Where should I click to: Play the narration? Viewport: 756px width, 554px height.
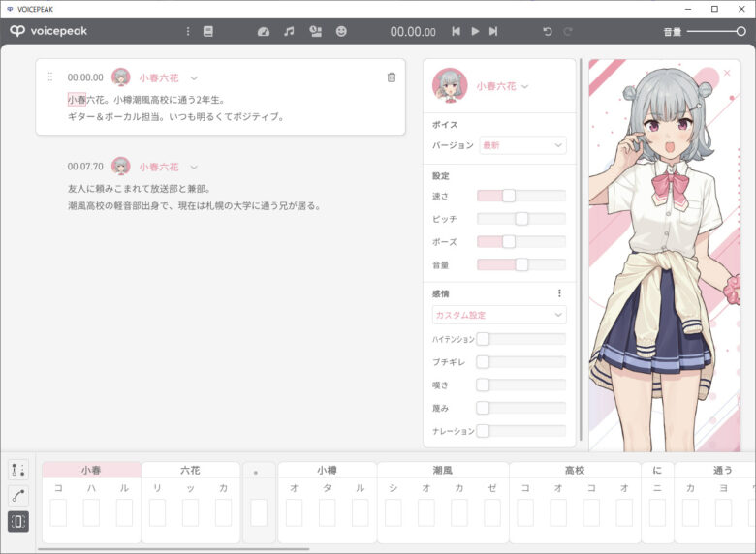(475, 31)
